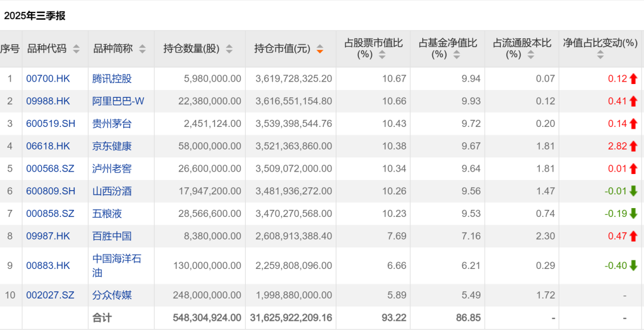Select the 泸州老窖 link

point(112,169)
